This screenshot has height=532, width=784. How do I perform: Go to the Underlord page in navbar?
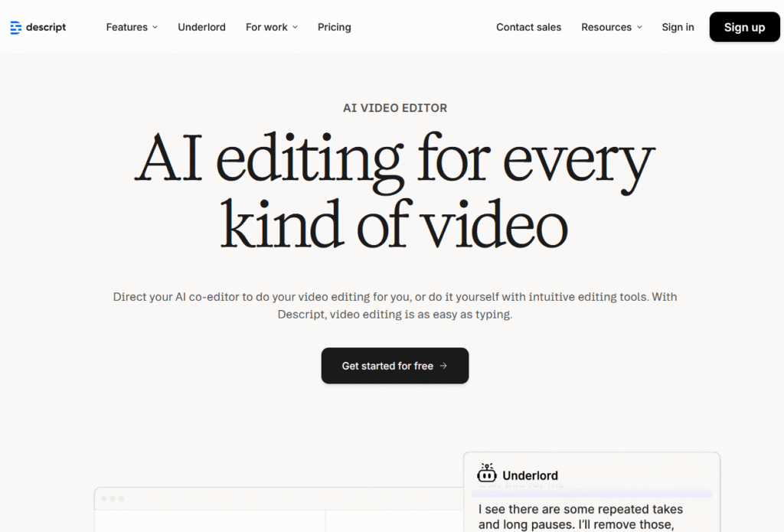(201, 28)
